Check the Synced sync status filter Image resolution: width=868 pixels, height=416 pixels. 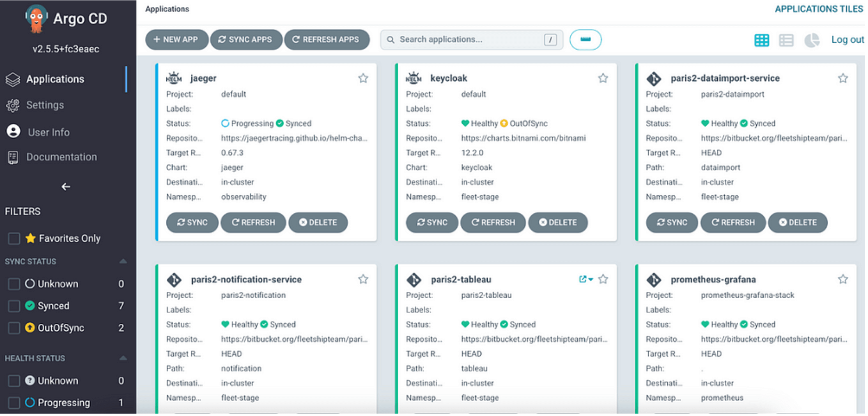click(14, 306)
